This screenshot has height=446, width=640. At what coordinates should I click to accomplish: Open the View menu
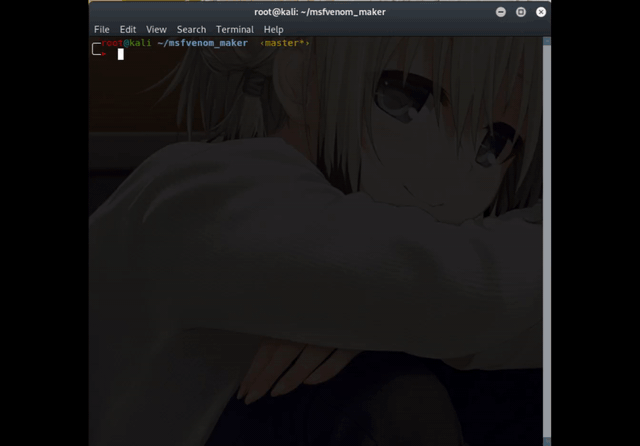(x=156, y=29)
